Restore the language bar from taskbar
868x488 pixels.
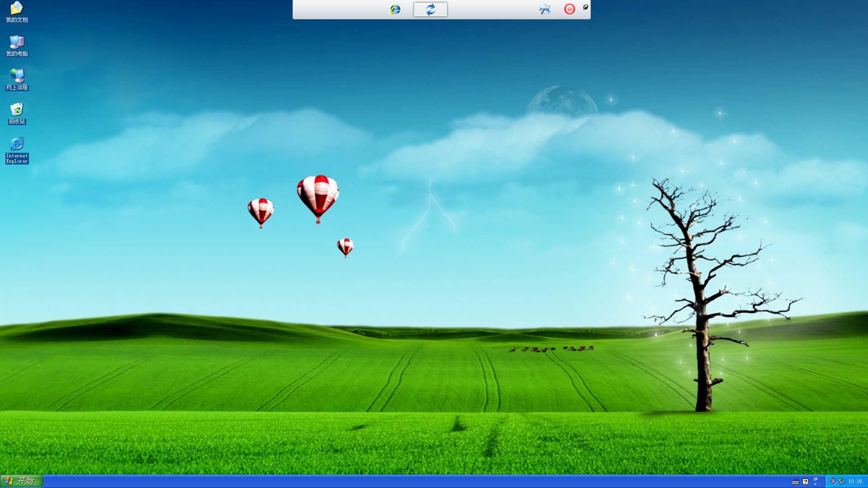click(816, 479)
